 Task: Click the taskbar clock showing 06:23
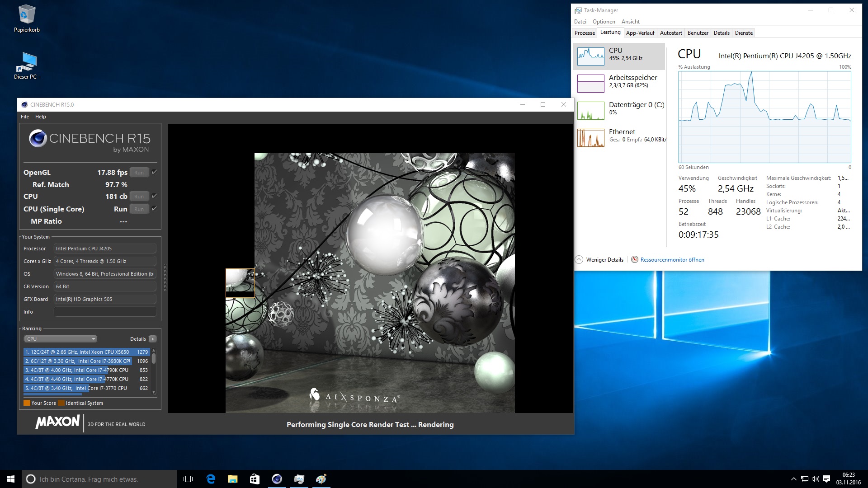click(x=848, y=479)
